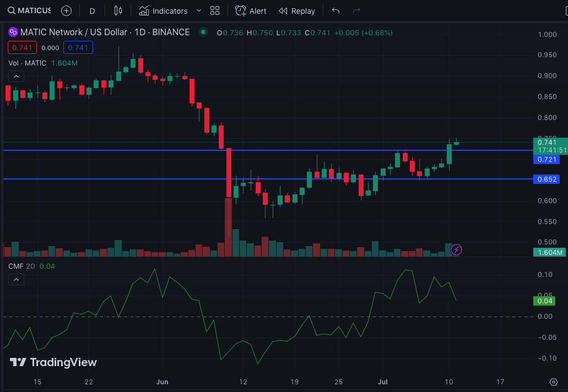Screen dimensions: 568x392
Task: Add a symbol to compare with plus icon
Action: (66, 11)
